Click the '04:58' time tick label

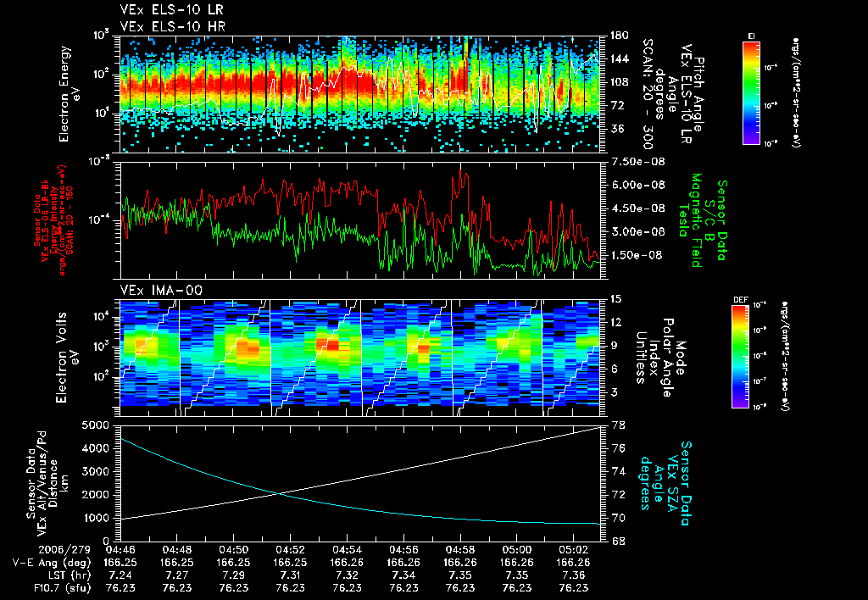coord(460,550)
